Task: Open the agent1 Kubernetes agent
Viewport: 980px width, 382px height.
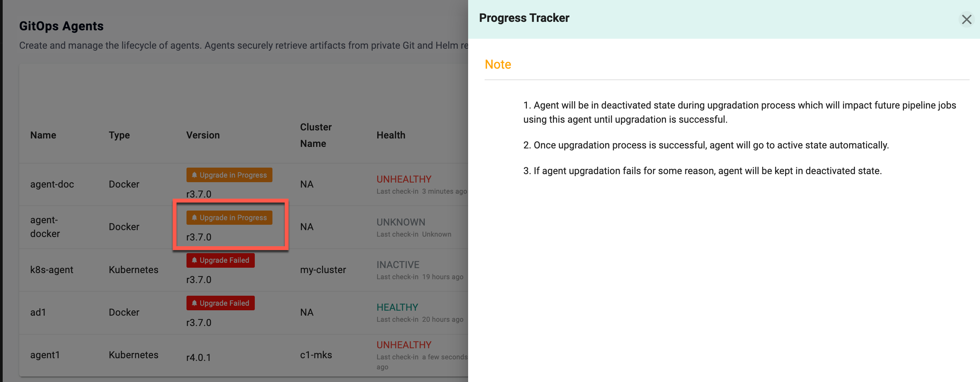Action: pyautogui.click(x=45, y=355)
